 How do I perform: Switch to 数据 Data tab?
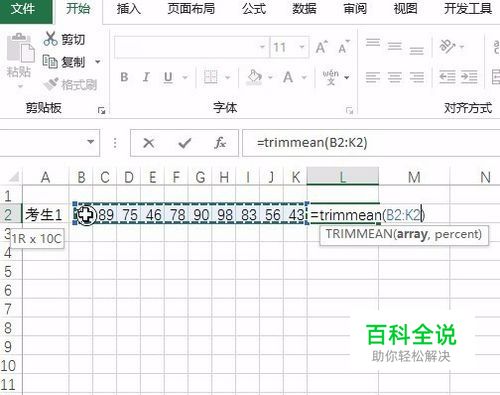[x=304, y=9]
